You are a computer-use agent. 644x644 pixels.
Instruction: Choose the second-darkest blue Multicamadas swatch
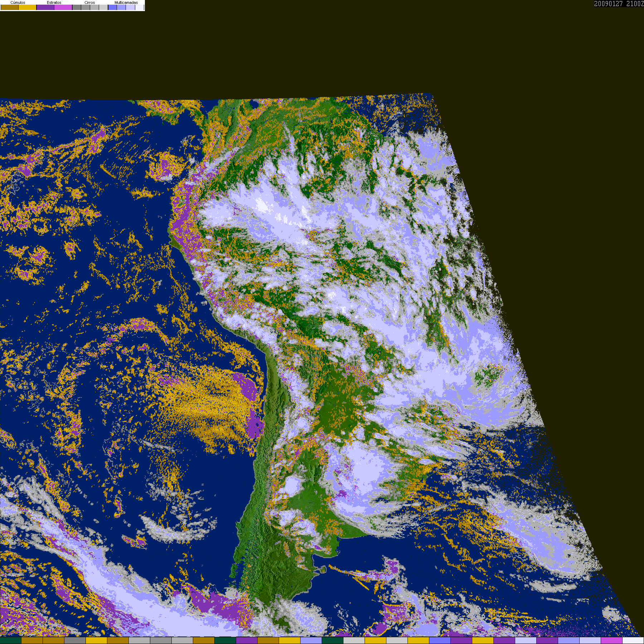tap(121, 7)
